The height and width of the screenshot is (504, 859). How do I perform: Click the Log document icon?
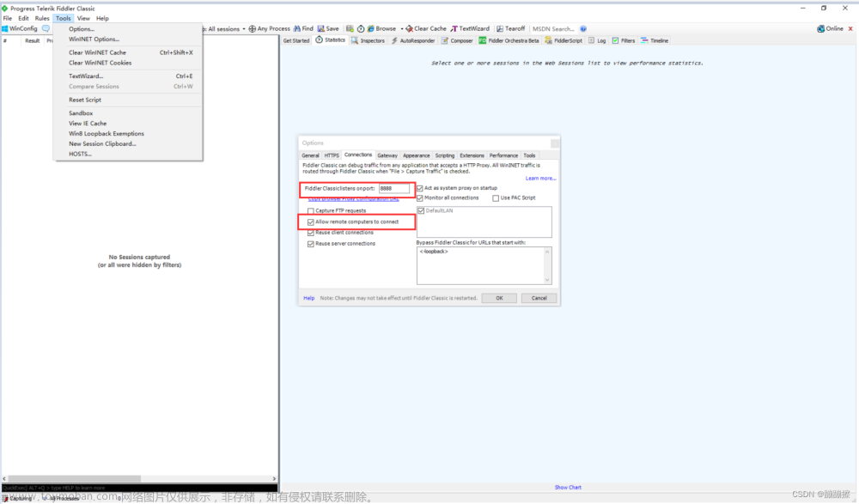click(592, 40)
